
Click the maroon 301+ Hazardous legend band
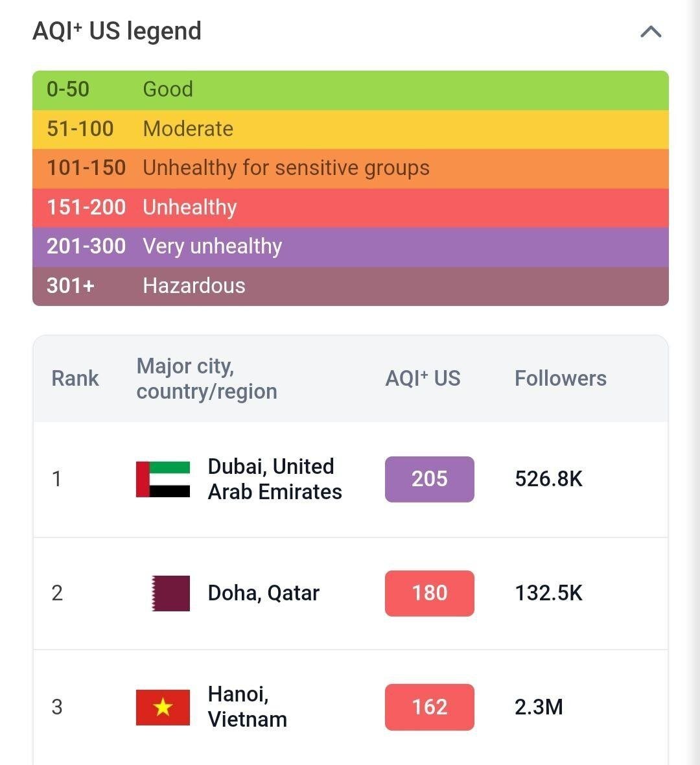click(x=350, y=286)
